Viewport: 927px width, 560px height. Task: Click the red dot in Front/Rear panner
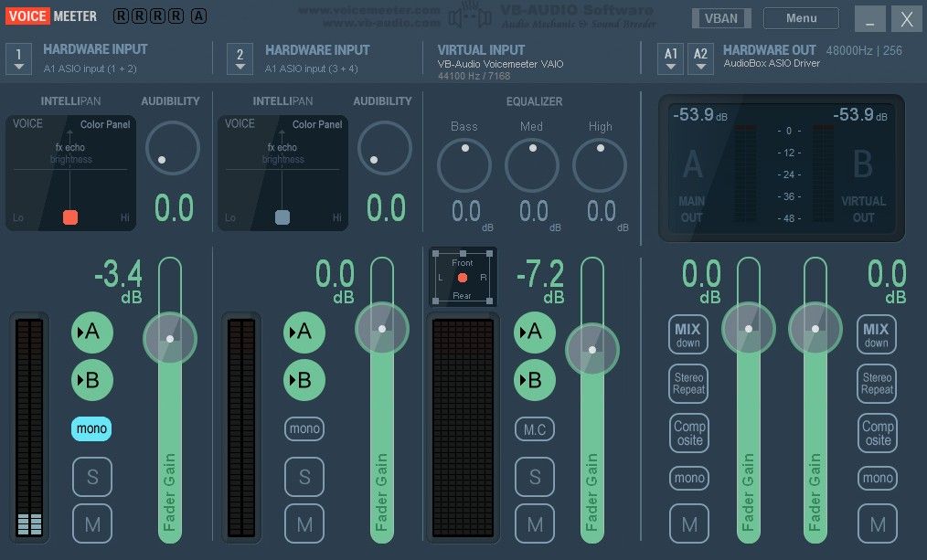click(463, 278)
